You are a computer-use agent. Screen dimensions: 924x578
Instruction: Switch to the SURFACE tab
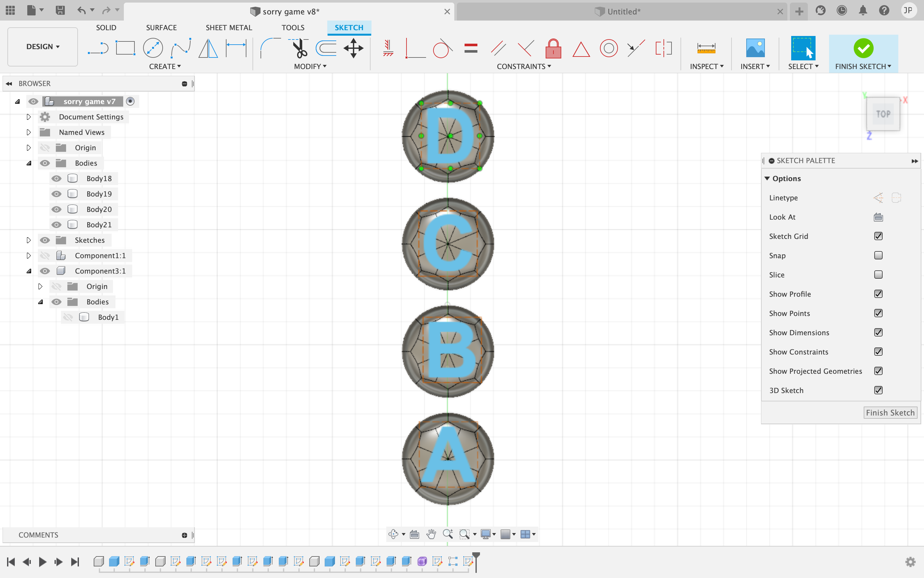click(161, 28)
